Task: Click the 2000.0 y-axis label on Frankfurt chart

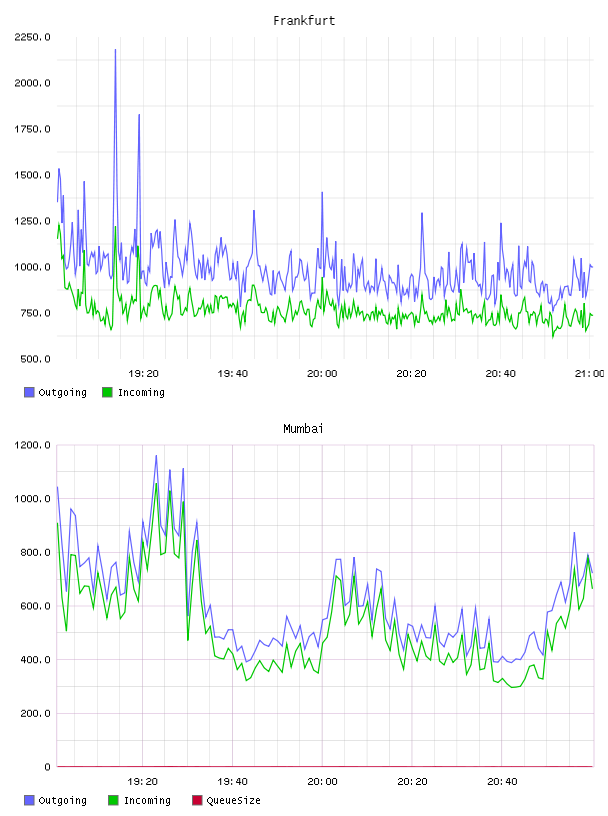Action: click(32, 83)
